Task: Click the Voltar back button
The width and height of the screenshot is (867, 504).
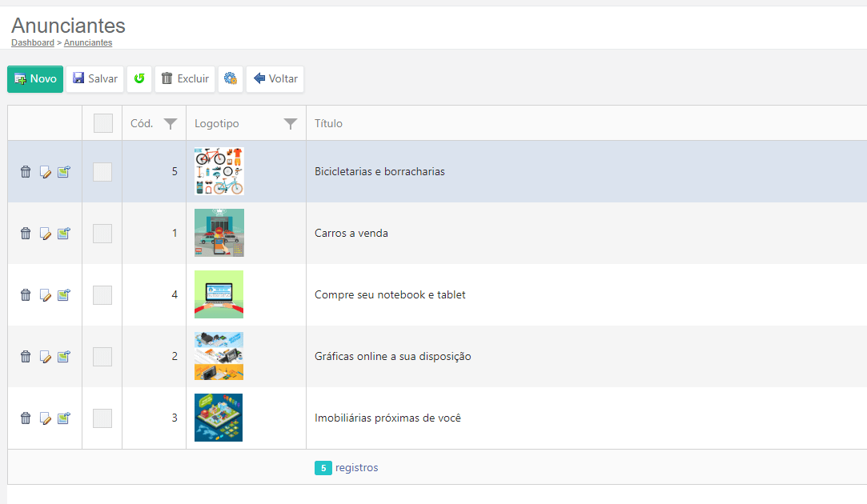Action: tap(275, 79)
